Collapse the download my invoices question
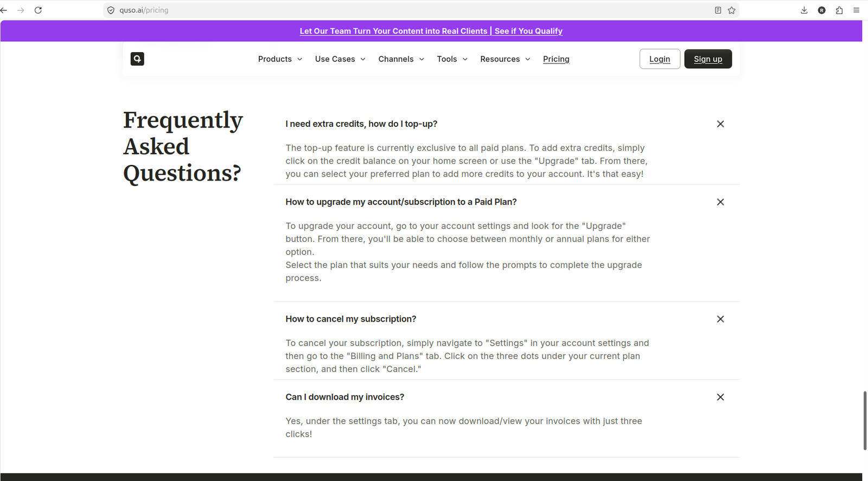The height and width of the screenshot is (481, 868). coord(720,397)
